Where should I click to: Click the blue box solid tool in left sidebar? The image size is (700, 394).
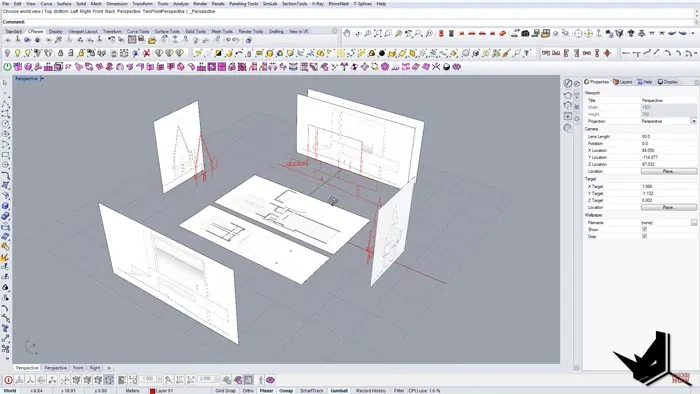(x=5, y=206)
